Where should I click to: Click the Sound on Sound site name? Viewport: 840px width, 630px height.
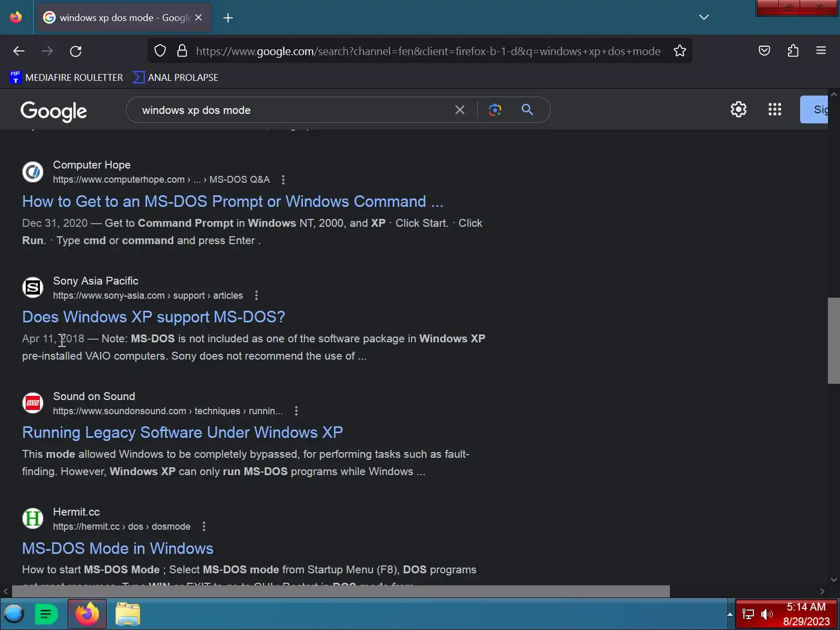click(94, 396)
